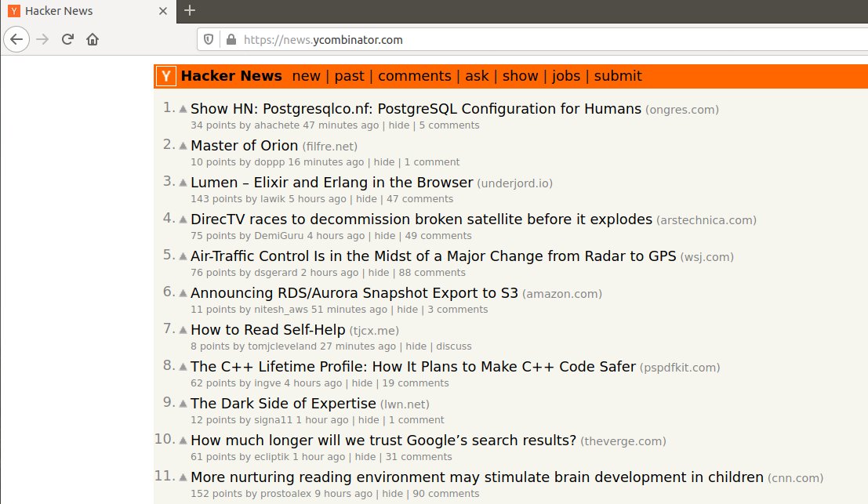
Task: View user prostoalex's profile
Action: pyautogui.click(x=285, y=494)
